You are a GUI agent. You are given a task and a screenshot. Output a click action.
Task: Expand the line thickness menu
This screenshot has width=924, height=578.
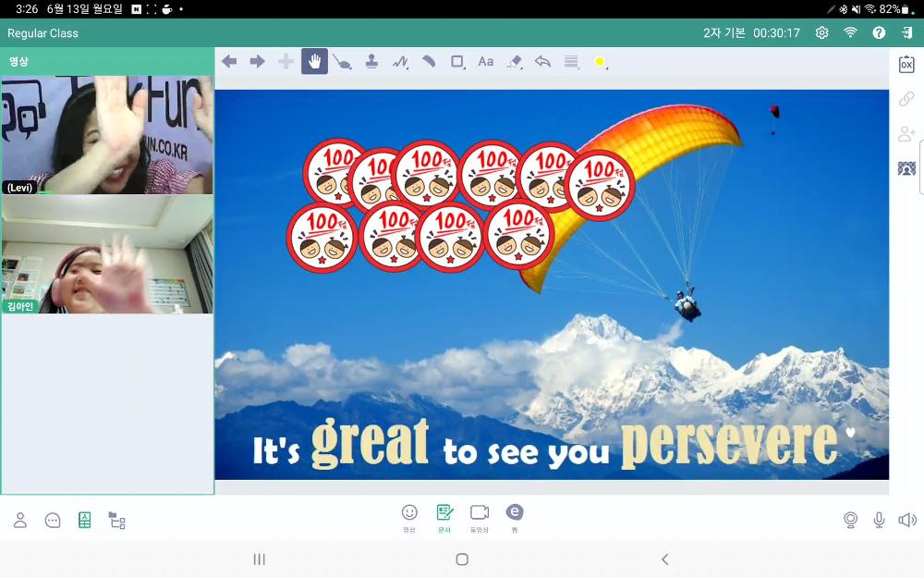click(x=572, y=62)
